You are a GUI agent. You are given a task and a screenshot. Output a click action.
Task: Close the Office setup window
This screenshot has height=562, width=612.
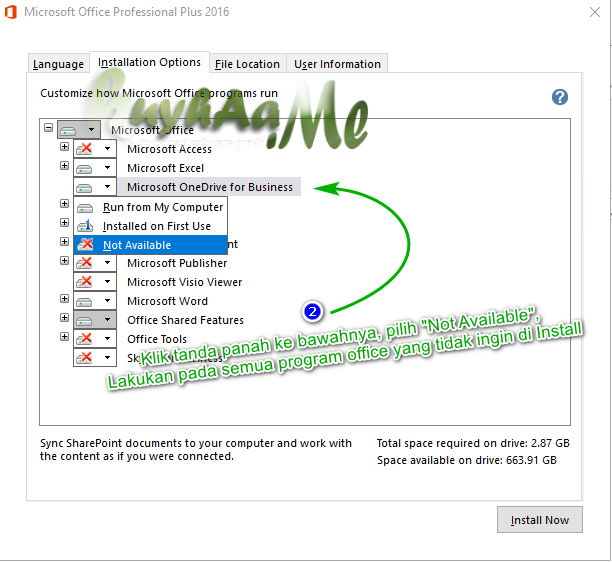(594, 12)
